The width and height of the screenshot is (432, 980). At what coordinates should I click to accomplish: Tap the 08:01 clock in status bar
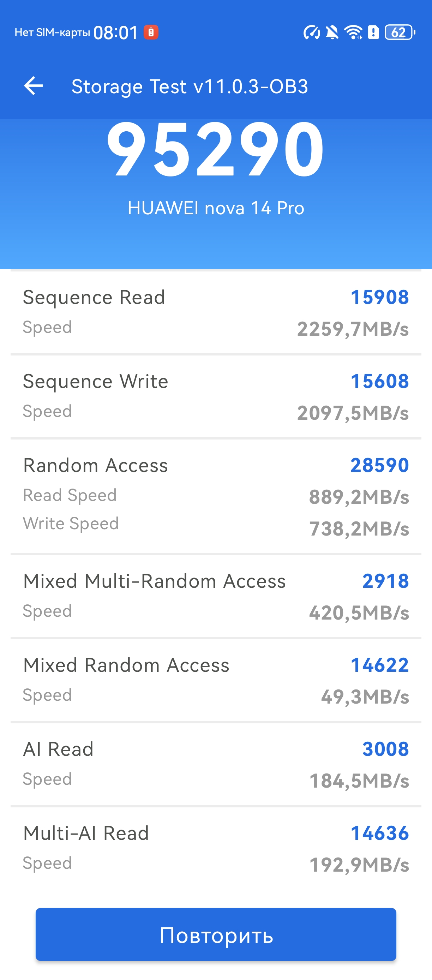point(116,33)
